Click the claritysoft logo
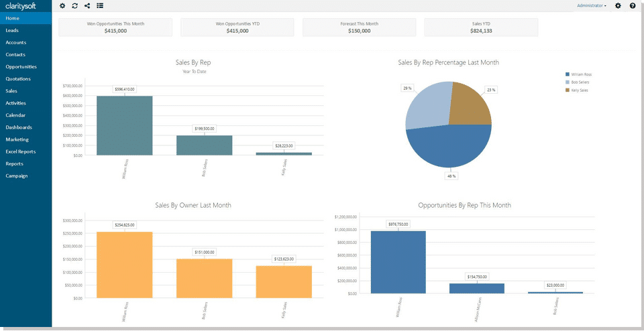The height and width of the screenshot is (331, 644). [21, 6]
